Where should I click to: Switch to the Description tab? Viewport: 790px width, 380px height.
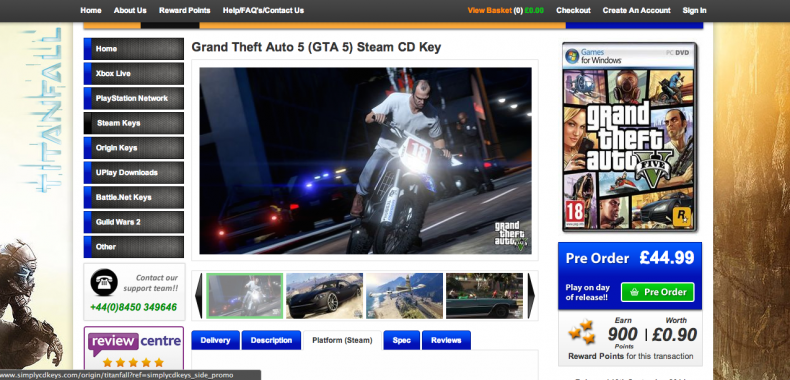coord(271,340)
